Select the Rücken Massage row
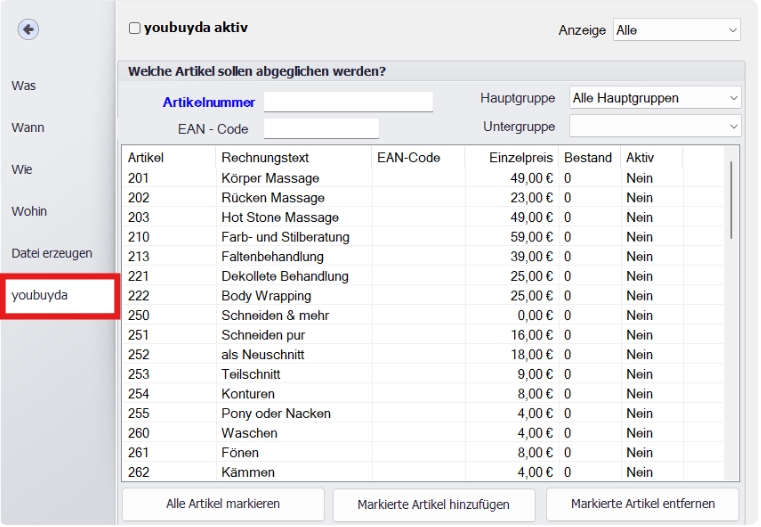Screen dimensions: 761x527 click(423, 198)
